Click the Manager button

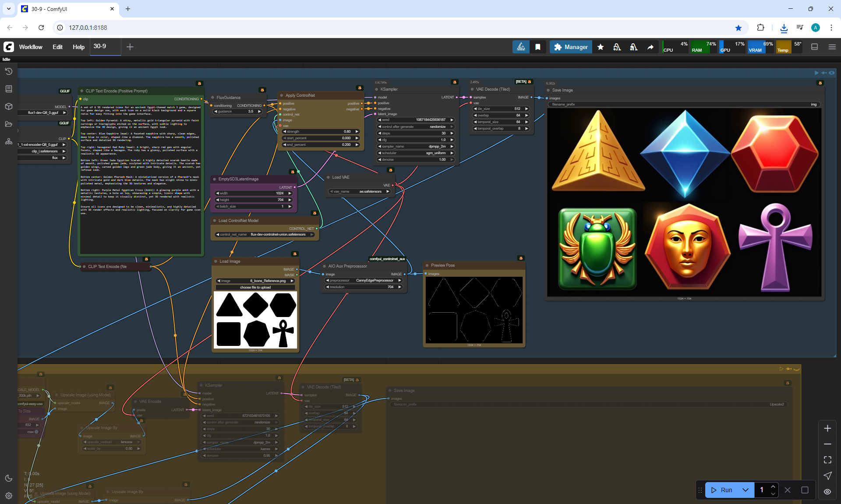coord(571,47)
